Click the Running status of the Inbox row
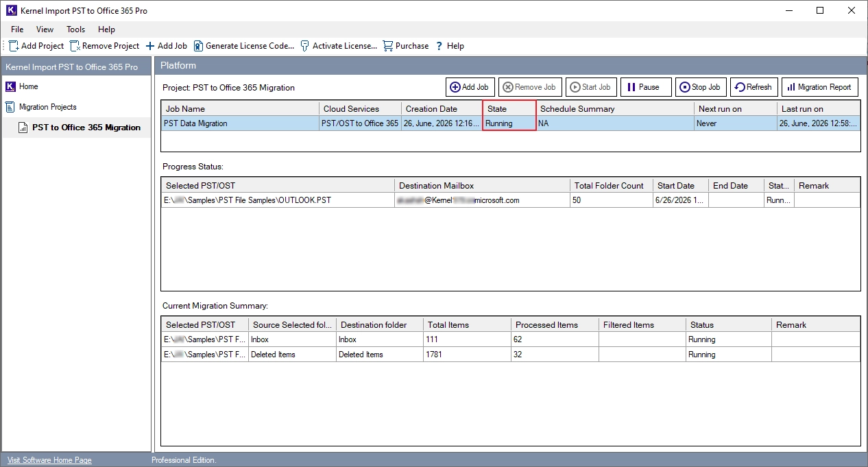Viewport: 868px width, 467px height. 729,339
